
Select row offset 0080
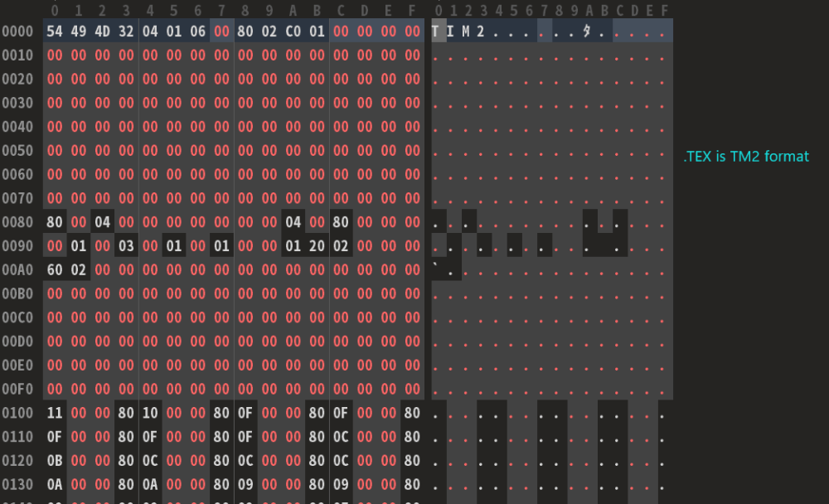click(17, 221)
